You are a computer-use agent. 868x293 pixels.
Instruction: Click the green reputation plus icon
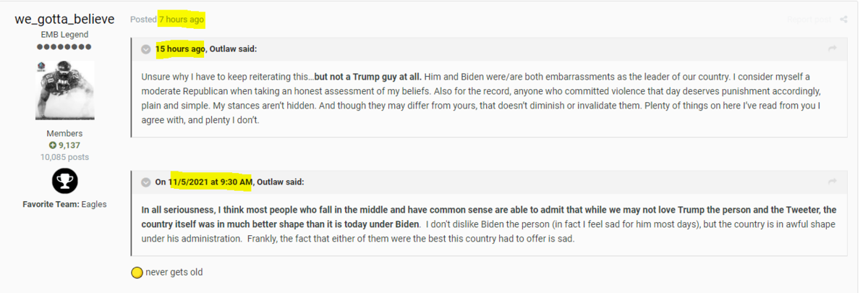coord(52,145)
